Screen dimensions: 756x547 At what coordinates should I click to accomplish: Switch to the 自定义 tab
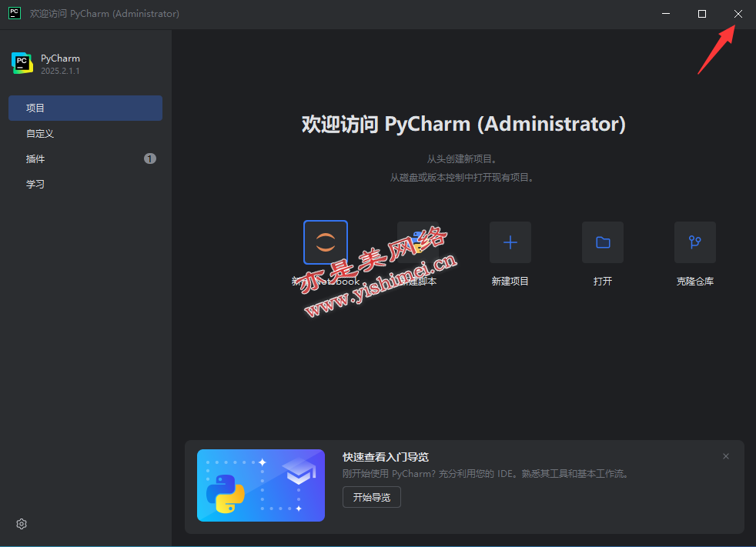pos(85,134)
